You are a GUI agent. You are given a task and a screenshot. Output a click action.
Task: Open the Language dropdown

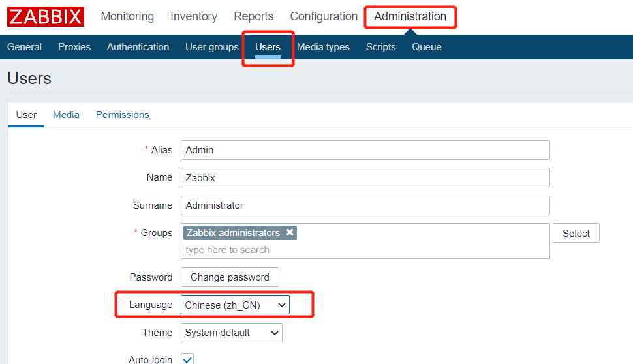coord(235,305)
